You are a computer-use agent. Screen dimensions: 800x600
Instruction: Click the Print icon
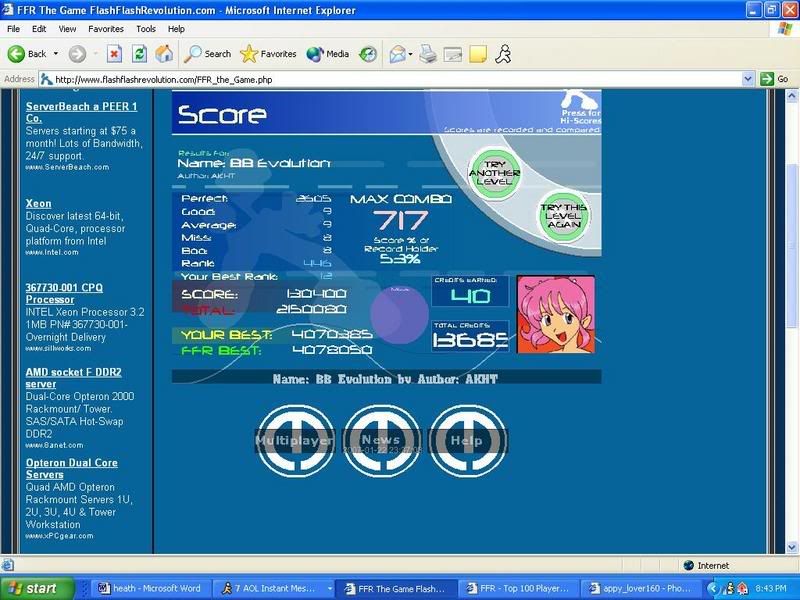coord(428,54)
